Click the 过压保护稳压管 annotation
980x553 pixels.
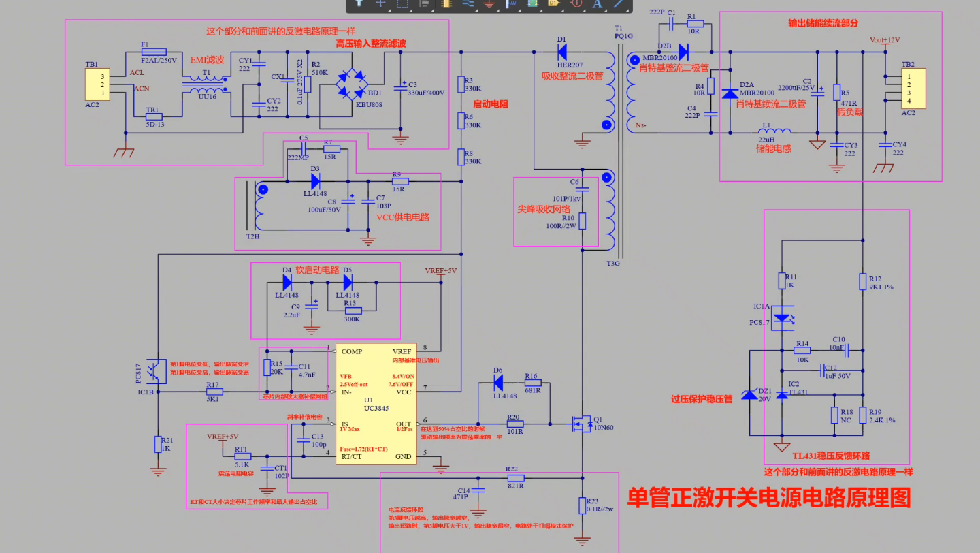point(701,400)
